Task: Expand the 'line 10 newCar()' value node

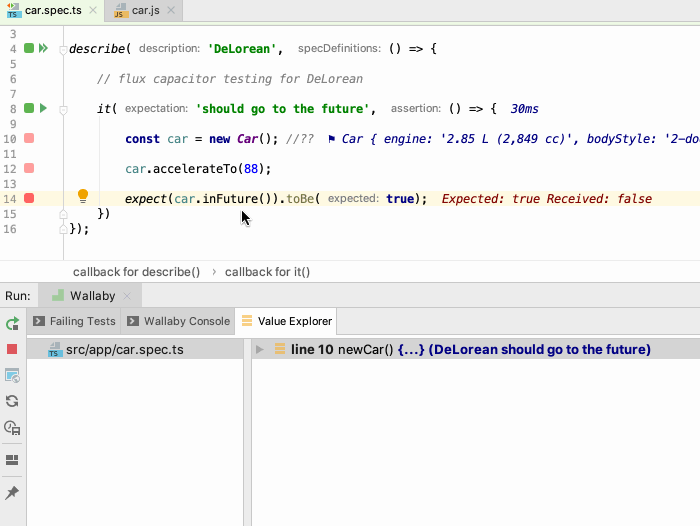Action: [x=259, y=349]
